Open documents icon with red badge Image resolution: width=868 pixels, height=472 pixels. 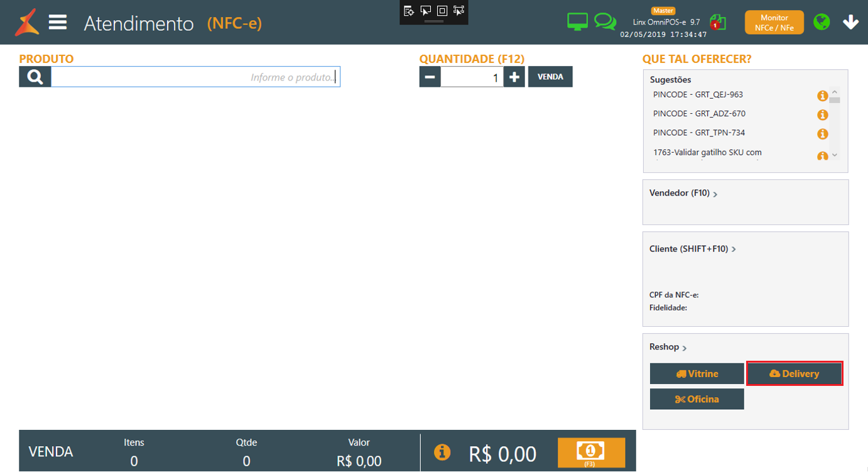point(718,23)
